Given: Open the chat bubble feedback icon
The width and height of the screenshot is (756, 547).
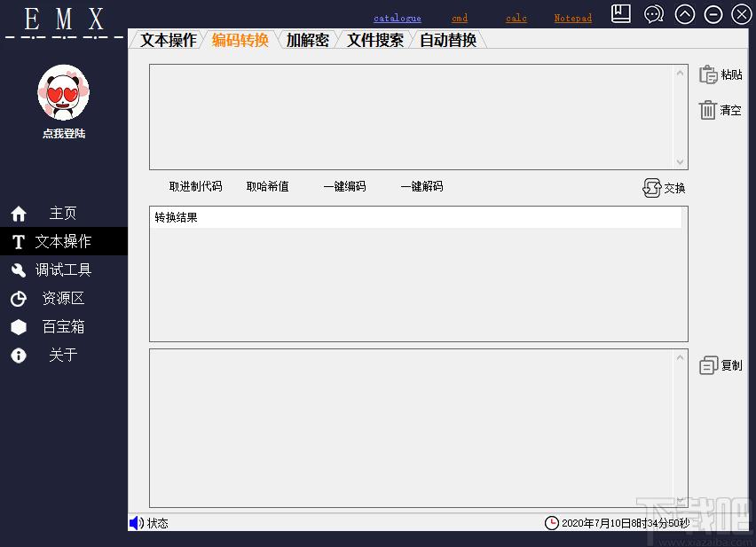Looking at the screenshot, I should pyautogui.click(x=654, y=14).
